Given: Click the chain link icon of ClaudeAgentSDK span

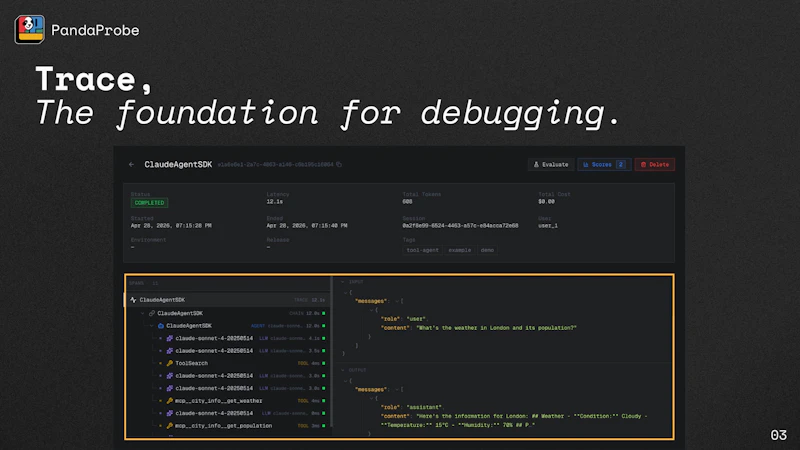Looking at the screenshot, I should [x=152, y=313].
